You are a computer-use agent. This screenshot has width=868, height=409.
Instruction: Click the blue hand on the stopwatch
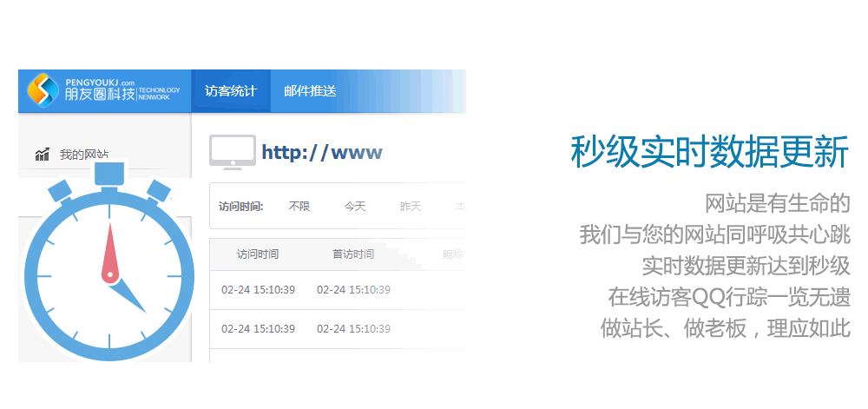pyautogui.click(x=129, y=295)
